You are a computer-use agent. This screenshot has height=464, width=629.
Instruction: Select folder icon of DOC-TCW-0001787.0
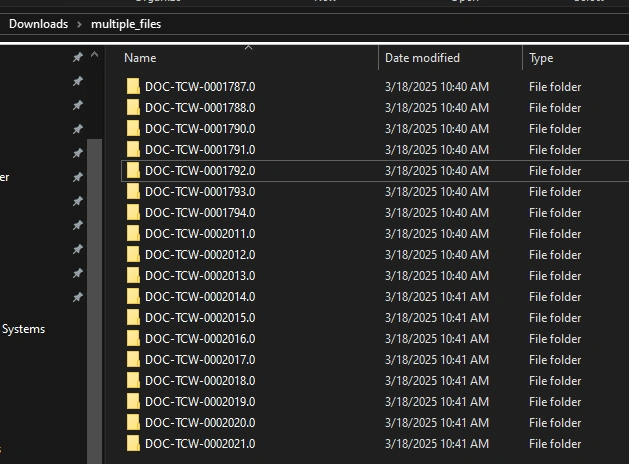(133, 87)
